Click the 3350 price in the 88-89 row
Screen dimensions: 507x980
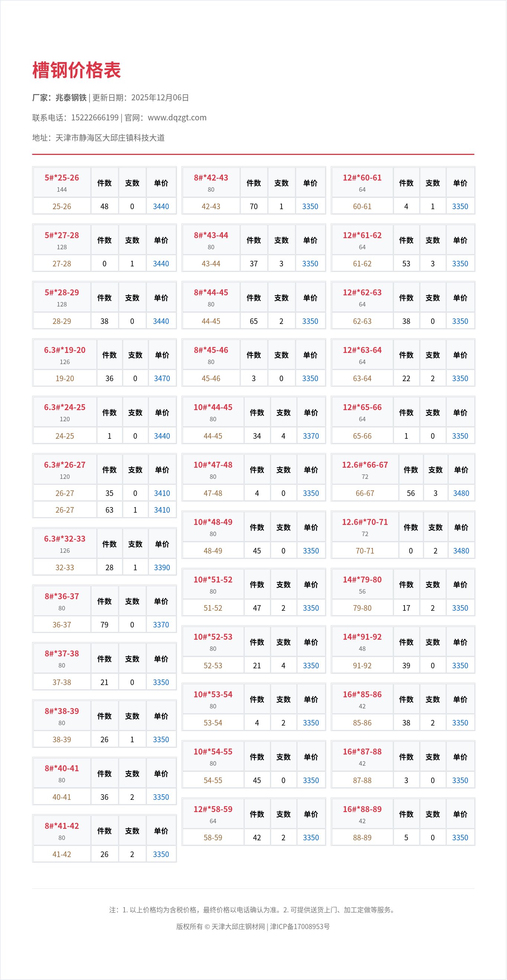click(x=460, y=837)
